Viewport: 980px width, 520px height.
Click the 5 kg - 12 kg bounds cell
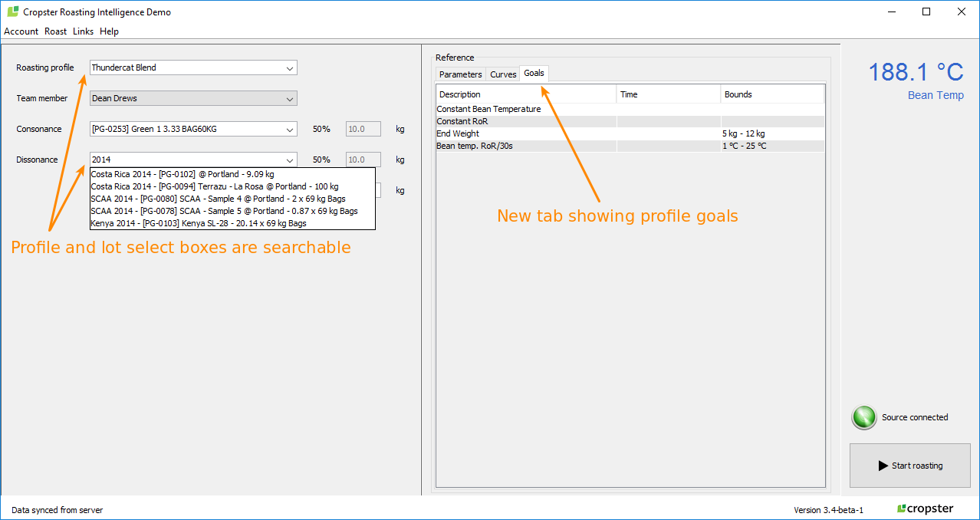click(772, 133)
